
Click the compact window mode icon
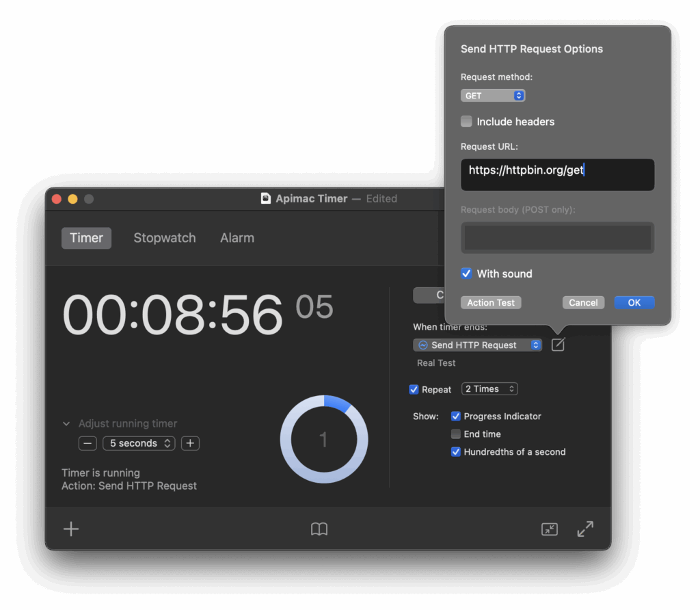[550, 529]
